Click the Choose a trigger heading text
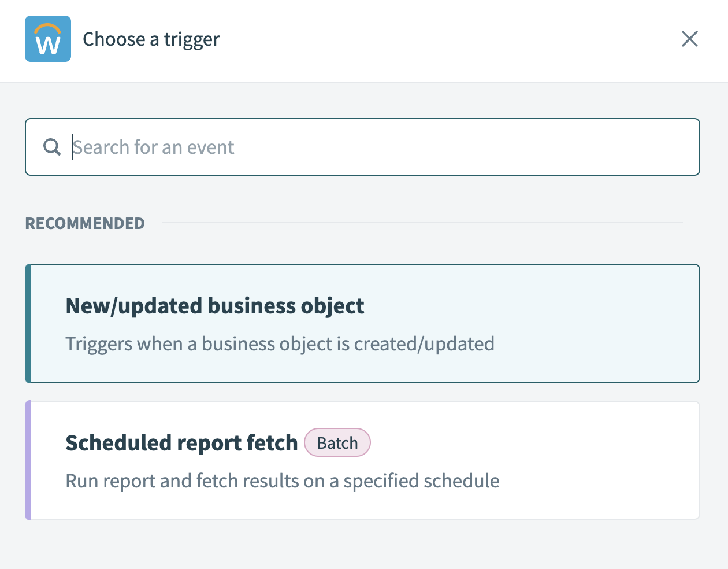 [151, 39]
